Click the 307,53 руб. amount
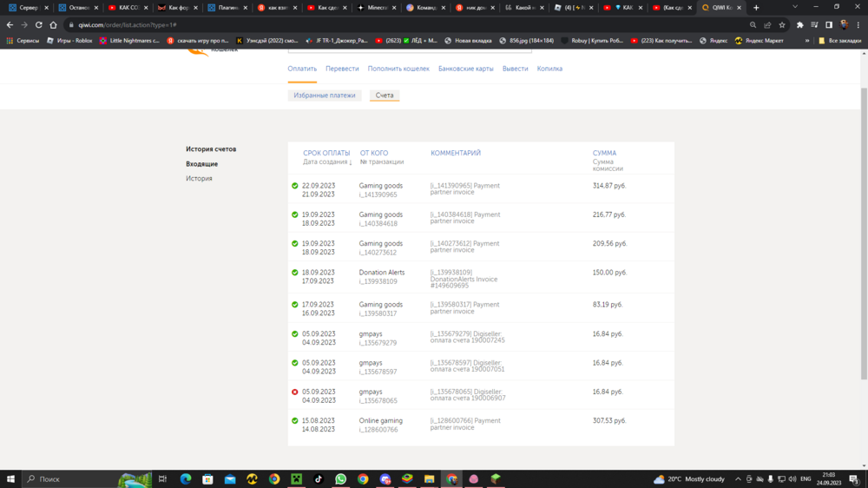 click(x=609, y=421)
